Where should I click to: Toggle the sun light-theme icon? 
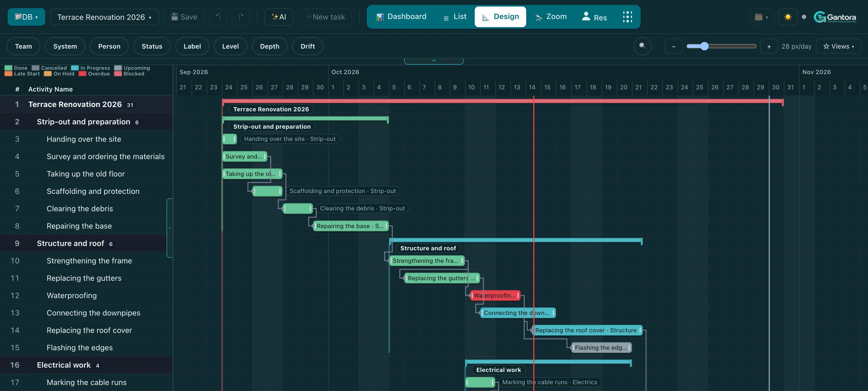coord(788,17)
